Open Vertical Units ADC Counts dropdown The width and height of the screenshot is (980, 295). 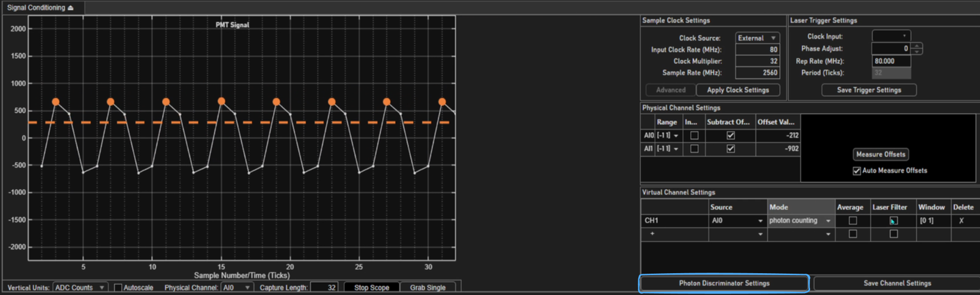click(80, 287)
